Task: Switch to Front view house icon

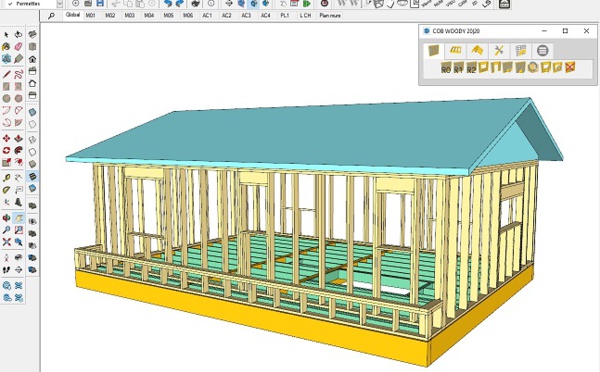Action: (33, 59)
